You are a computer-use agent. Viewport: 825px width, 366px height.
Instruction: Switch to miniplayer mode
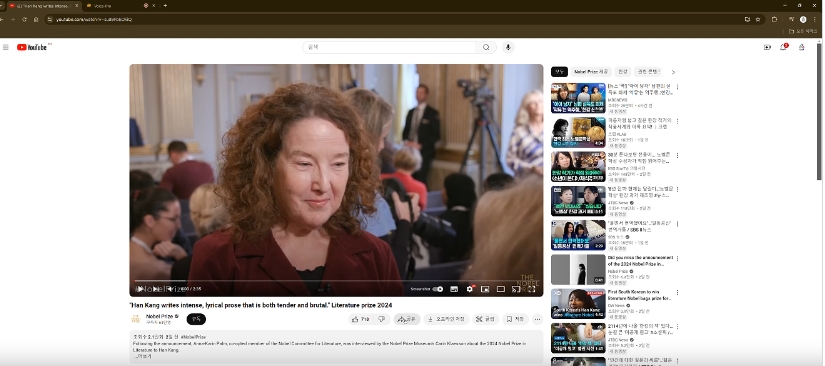(485, 289)
